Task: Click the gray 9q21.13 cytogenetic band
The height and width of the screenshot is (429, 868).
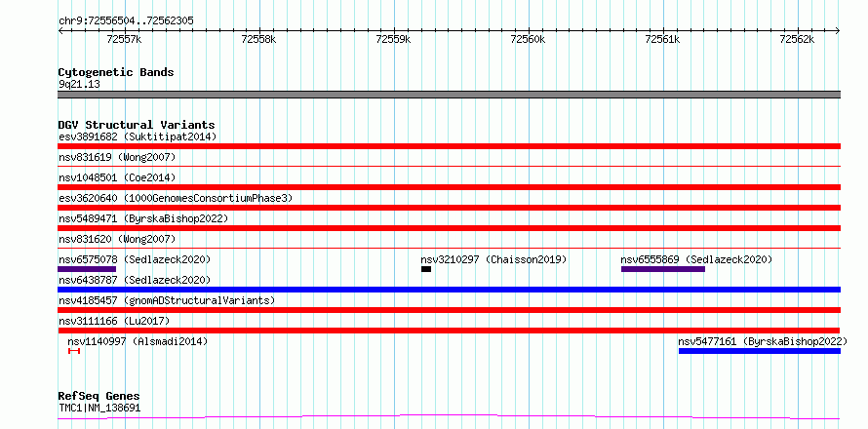Action: pyautogui.click(x=449, y=95)
